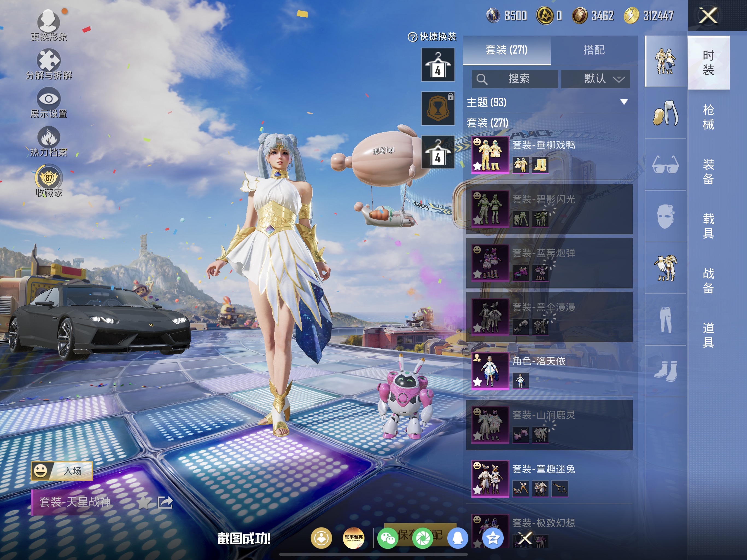Click the 套装-极致幻想 row title
The width and height of the screenshot is (747, 560).
tap(544, 523)
